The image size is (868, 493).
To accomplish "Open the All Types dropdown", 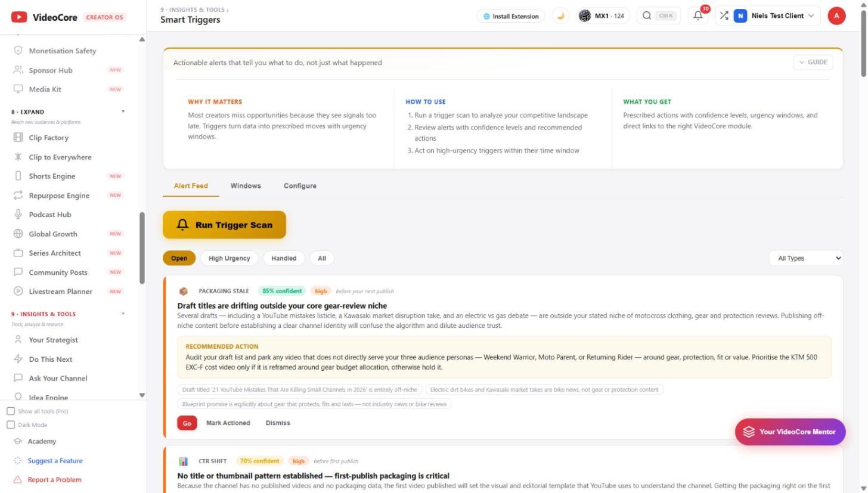I will 806,258.
